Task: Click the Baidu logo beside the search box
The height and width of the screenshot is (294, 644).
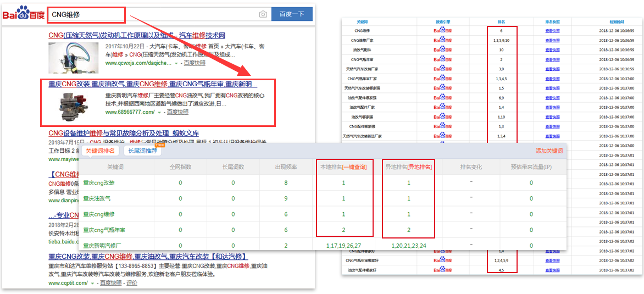Action: click(x=24, y=14)
